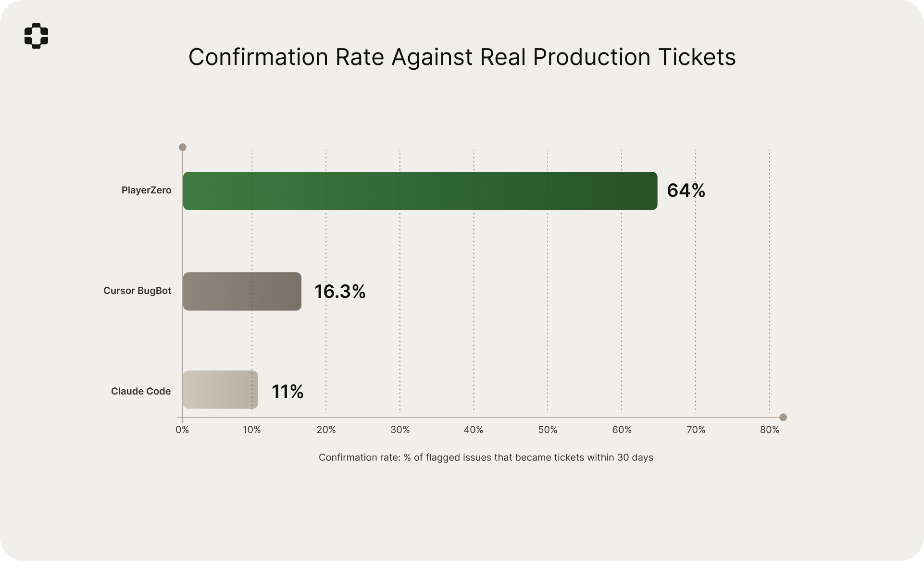The height and width of the screenshot is (561, 924).
Task: Click the Claude Code axis label
Action: [x=141, y=392]
